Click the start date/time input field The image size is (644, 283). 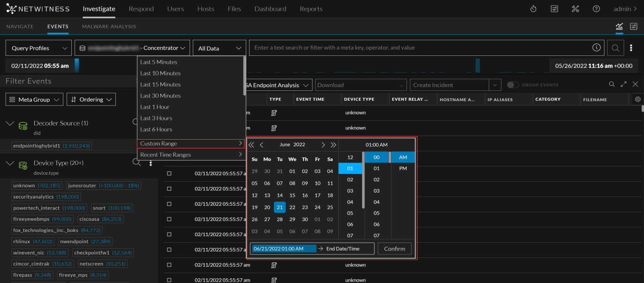[283, 249]
